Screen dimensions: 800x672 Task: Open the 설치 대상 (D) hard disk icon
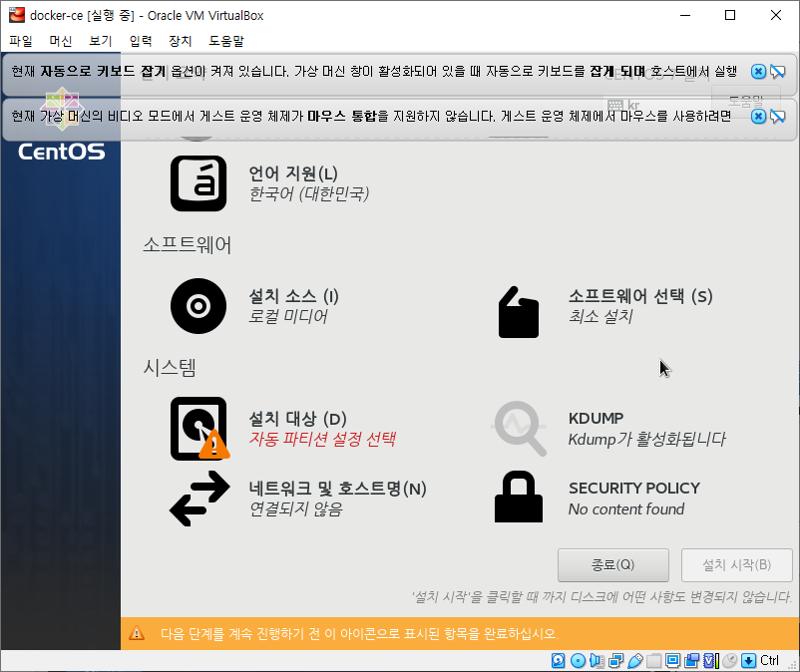tap(200, 429)
